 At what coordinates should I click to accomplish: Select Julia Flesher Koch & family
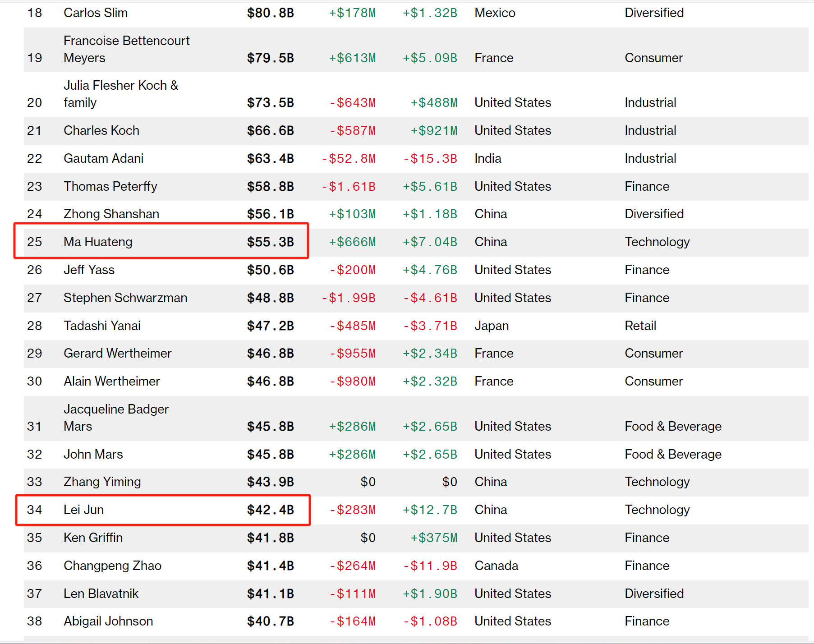click(120, 94)
